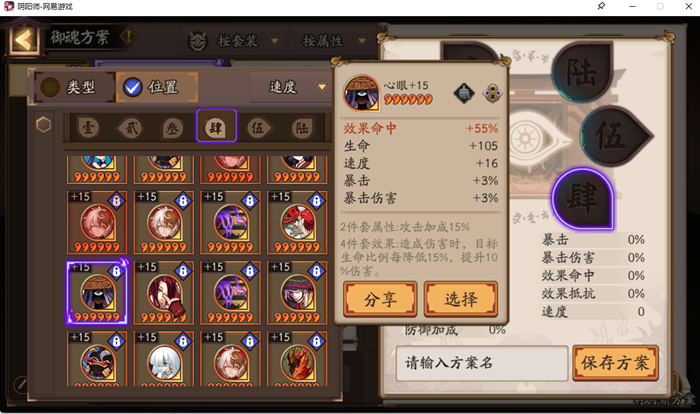Toggle the checked 位置 option
The height and width of the screenshot is (414, 700).
(x=156, y=87)
